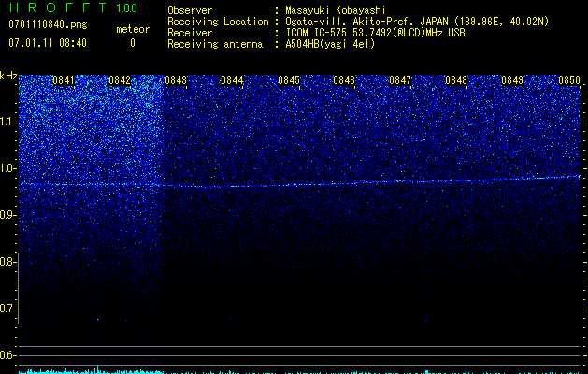588x374 pixels.
Task: Click the HROFFT 1.0.0 title text
Action: 73,7
